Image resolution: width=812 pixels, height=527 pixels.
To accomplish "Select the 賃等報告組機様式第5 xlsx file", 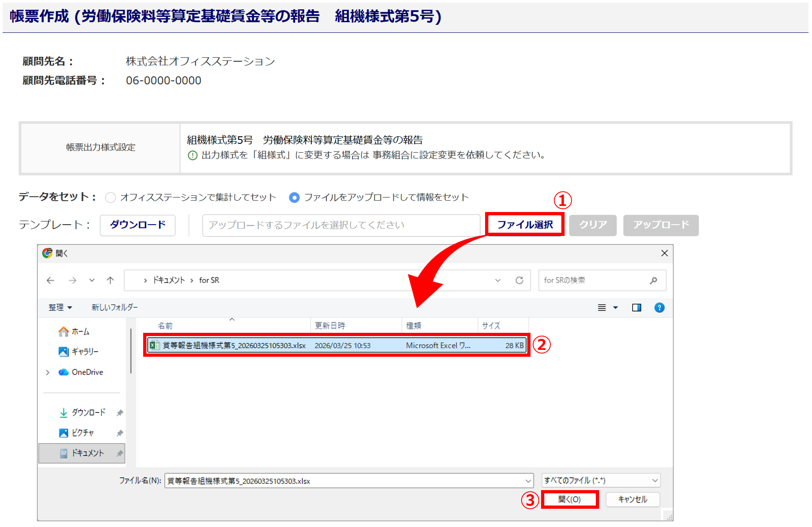I will (x=234, y=345).
